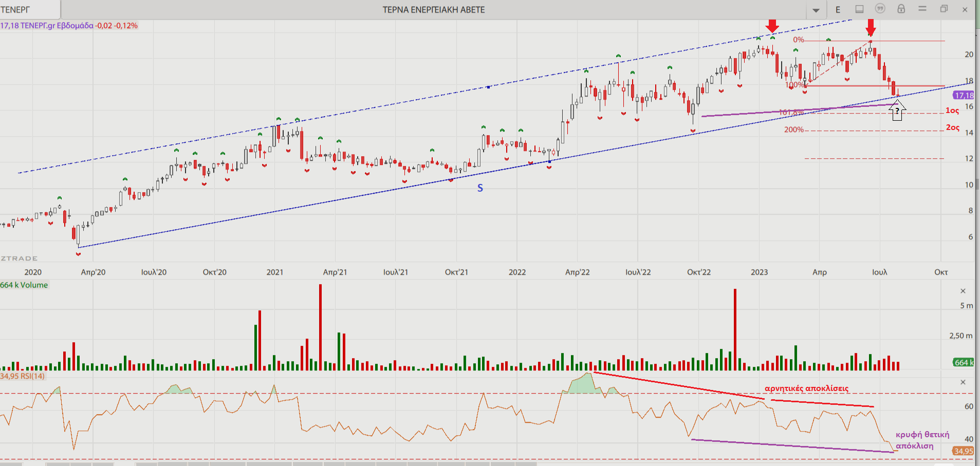This screenshot has width=980, height=466.
Task: Click the ΤΕΝΕΡΓ symbol input box
Action: pos(30,9)
